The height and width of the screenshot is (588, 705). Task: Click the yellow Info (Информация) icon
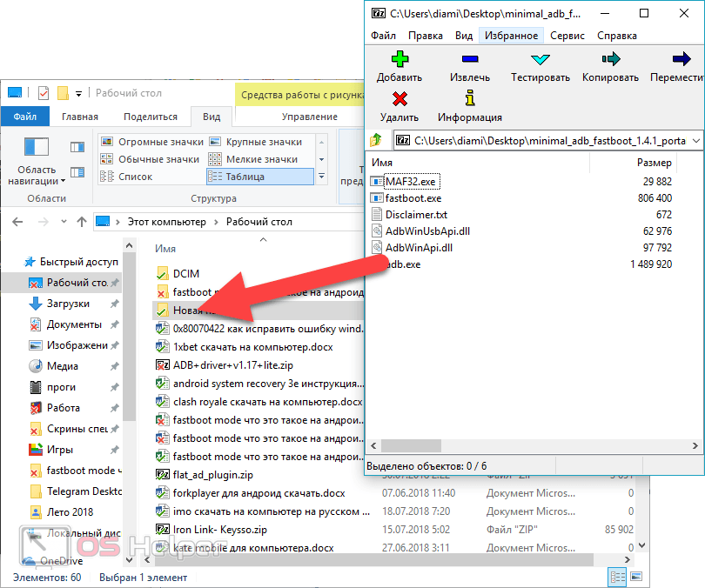[x=470, y=98]
